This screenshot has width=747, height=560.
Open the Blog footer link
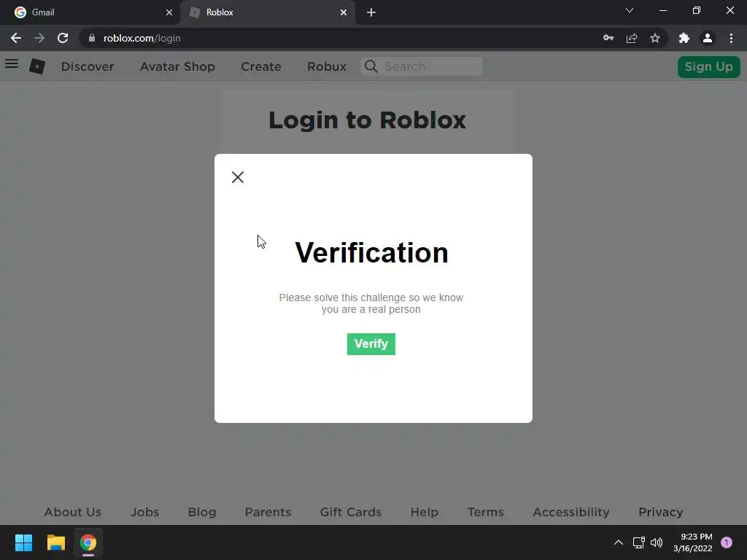202,512
